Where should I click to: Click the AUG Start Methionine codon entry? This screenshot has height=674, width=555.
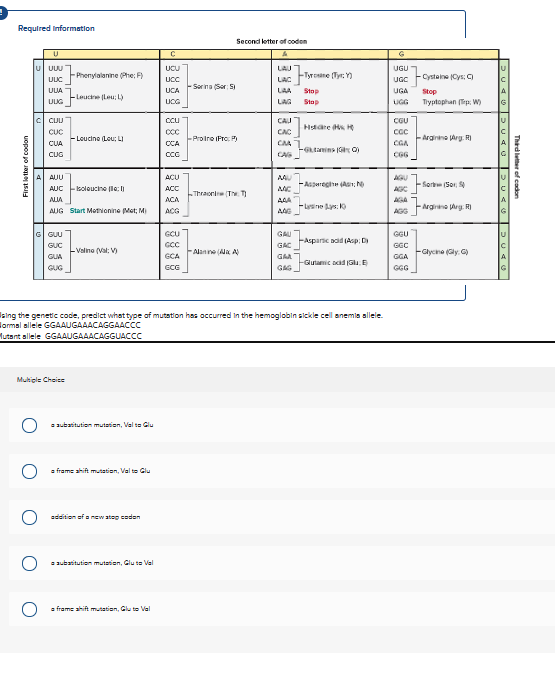pos(98,211)
